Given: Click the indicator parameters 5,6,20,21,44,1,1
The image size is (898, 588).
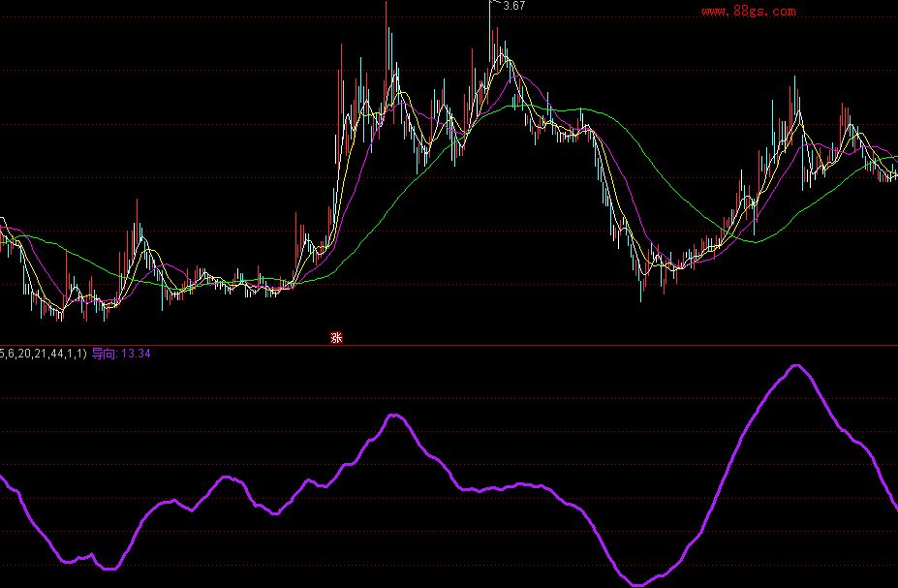Looking at the screenshot, I should [44, 354].
